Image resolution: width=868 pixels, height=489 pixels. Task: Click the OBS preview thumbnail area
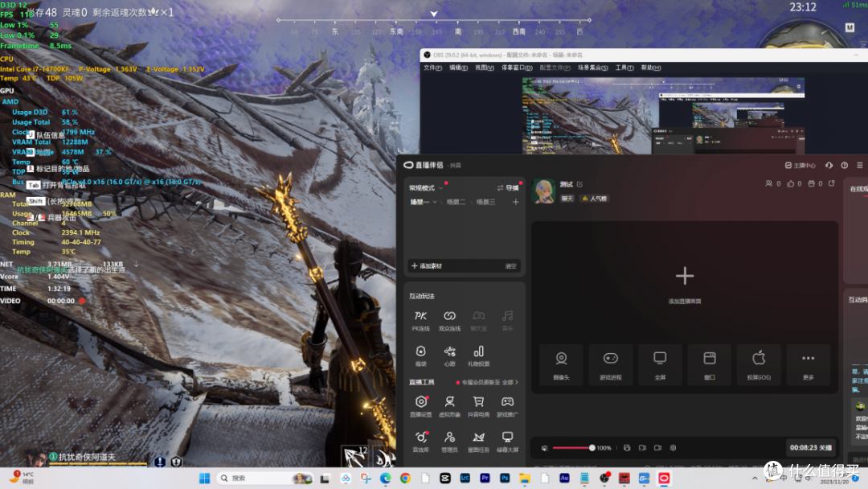tap(663, 115)
